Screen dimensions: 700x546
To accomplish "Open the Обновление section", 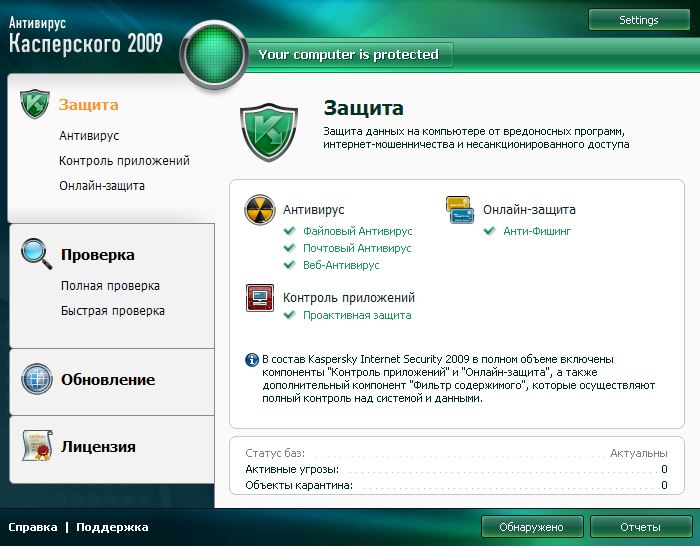I will click(108, 380).
